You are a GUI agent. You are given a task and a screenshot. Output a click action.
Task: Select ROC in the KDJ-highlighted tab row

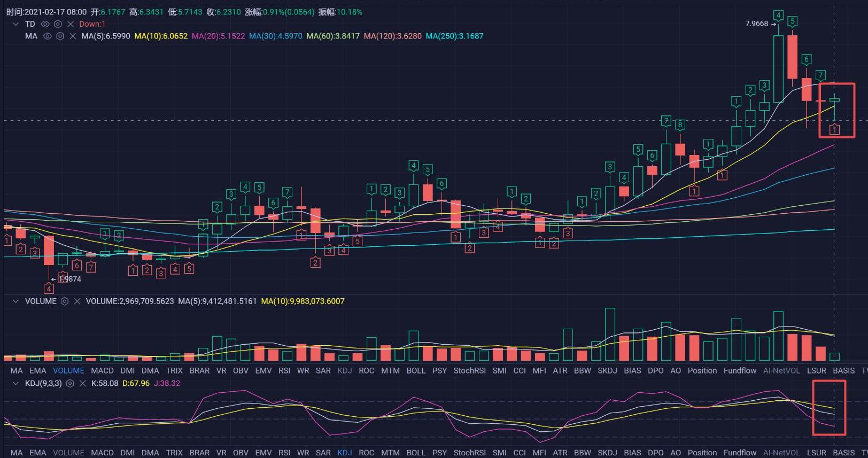367,453
